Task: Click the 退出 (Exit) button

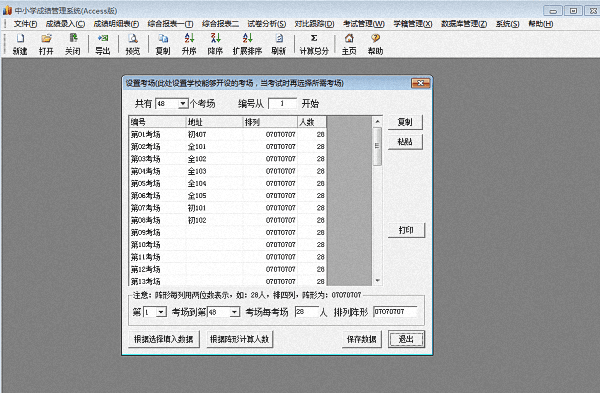Action: (x=406, y=339)
